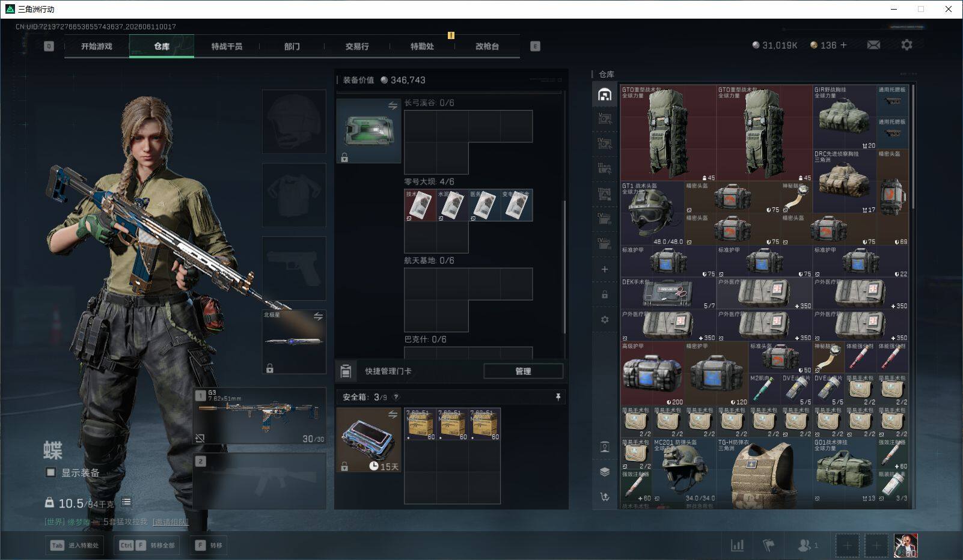
Task: Click the empty body armor slot
Action: tap(294, 195)
